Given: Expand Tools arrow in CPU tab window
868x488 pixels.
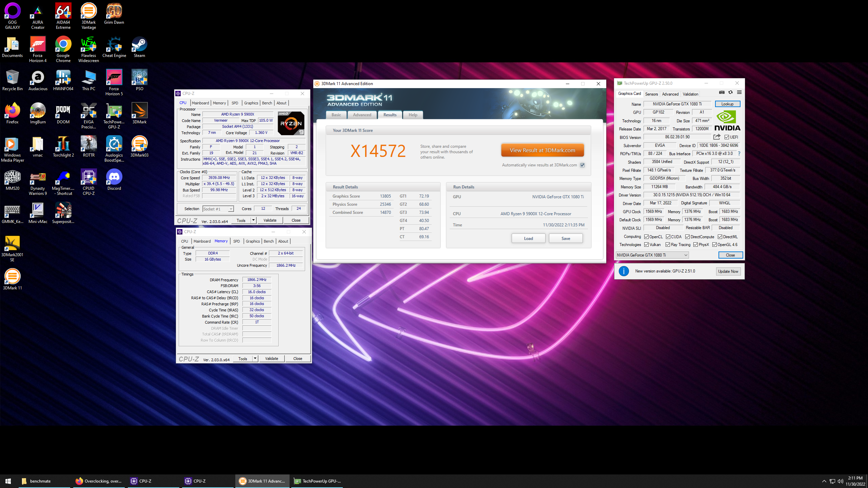Looking at the screenshot, I should (x=253, y=220).
